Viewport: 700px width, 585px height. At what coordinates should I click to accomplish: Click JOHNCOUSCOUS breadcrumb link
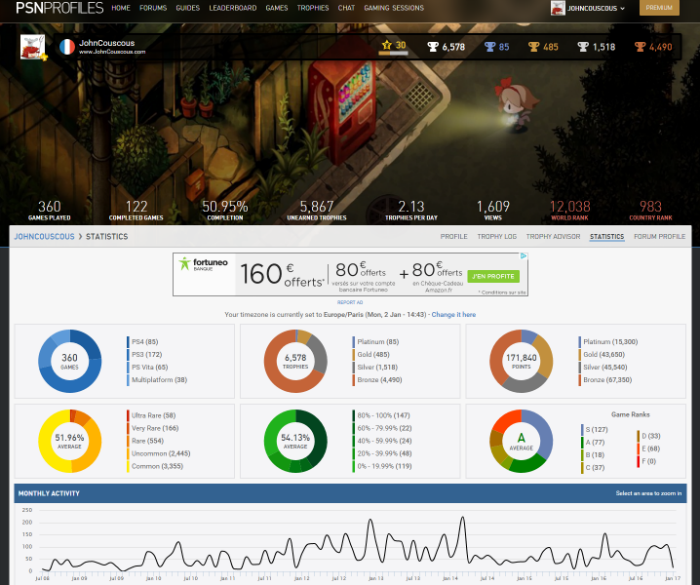tap(44, 237)
